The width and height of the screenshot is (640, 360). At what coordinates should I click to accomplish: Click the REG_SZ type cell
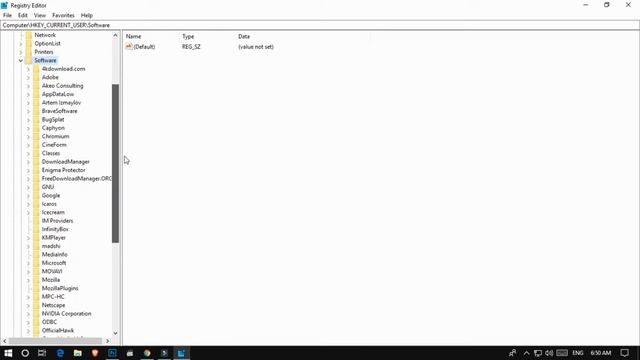pyautogui.click(x=191, y=47)
